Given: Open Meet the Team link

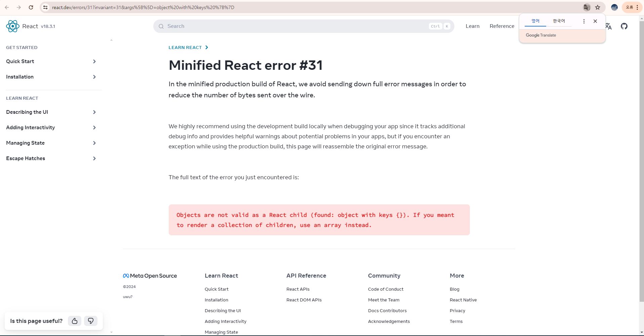Looking at the screenshot, I should (x=384, y=300).
